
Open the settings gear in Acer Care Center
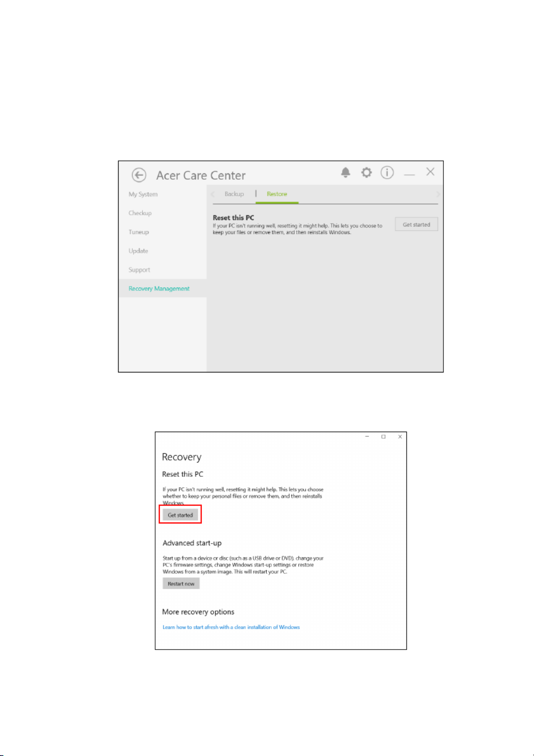[366, 172]
